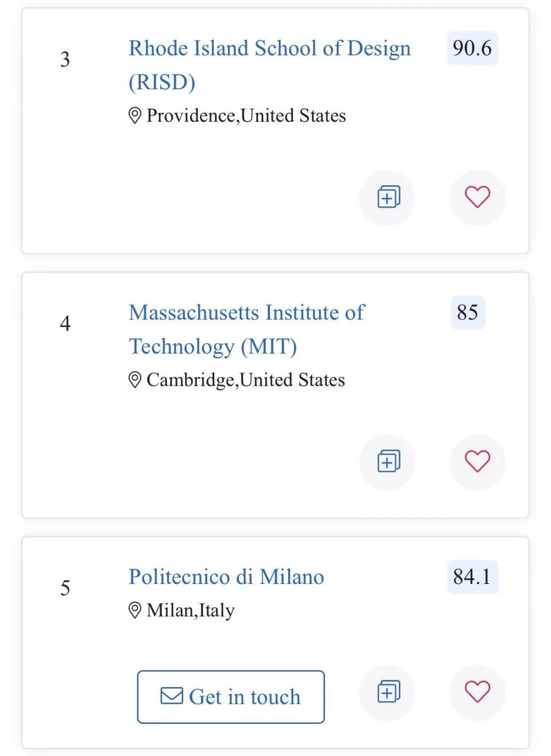
Task: Click the location pin beside Providence
Action: click(135, 116)
